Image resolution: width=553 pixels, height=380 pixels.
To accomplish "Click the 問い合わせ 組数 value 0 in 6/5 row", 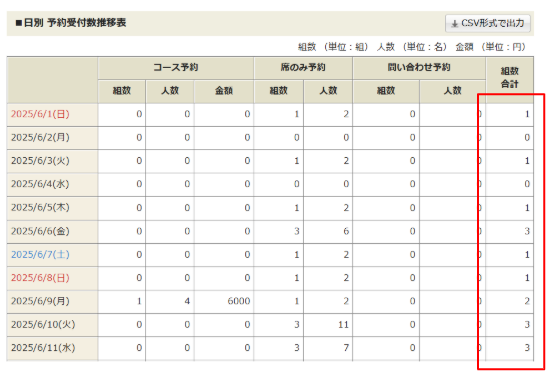I will click(412, 207).
